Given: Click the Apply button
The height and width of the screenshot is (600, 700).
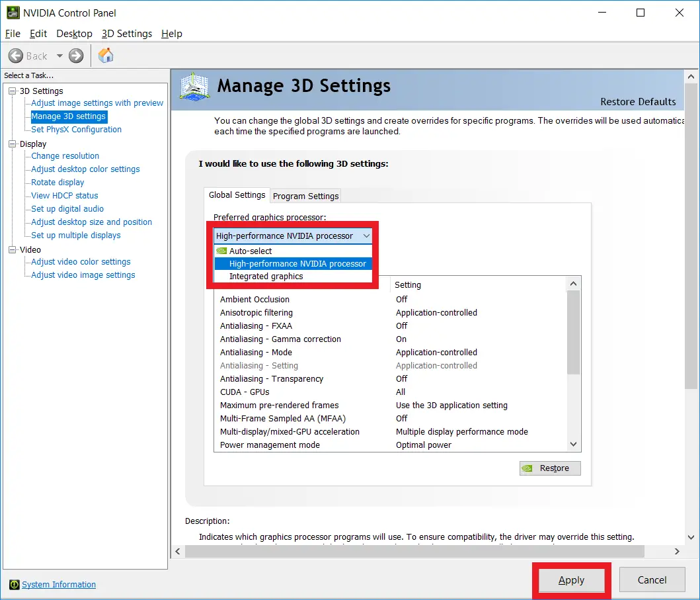Looking at the screenshot, I should point(570,579).
